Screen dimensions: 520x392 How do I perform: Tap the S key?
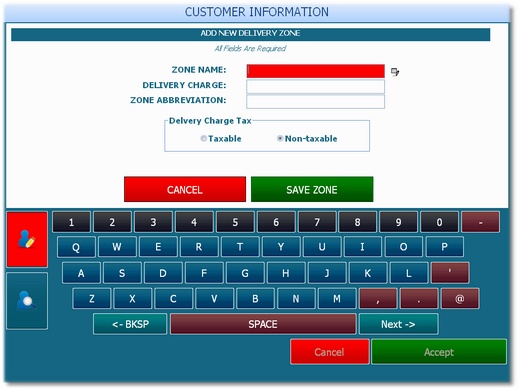(122, 273)
